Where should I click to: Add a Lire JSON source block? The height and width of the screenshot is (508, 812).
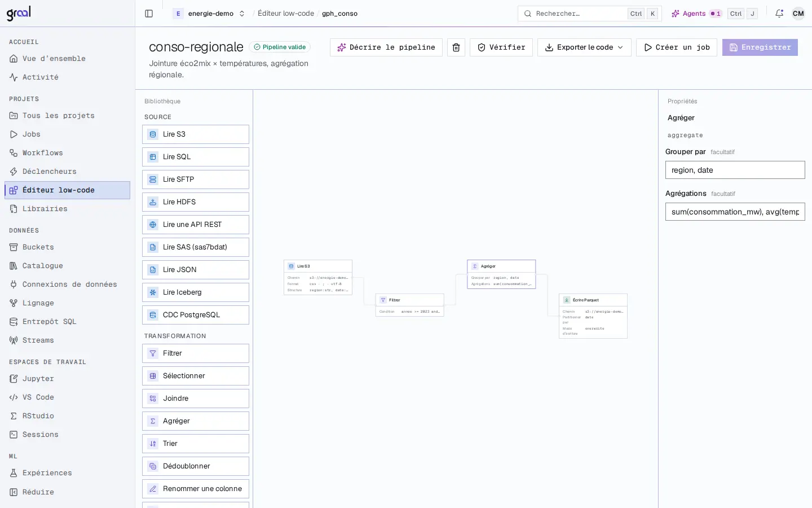click(x=196, y=270)
